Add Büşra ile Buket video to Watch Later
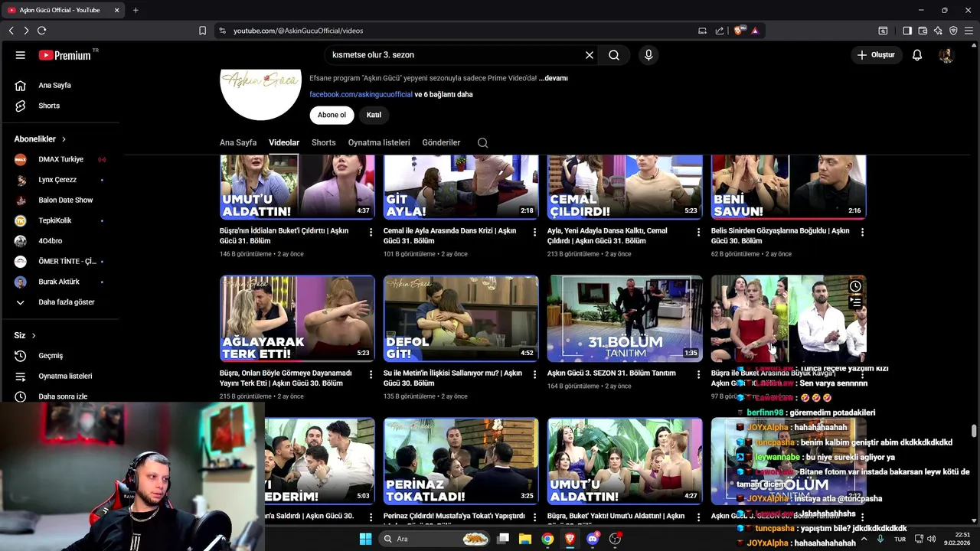Screen dimensions: 980x551 [855, 286]
